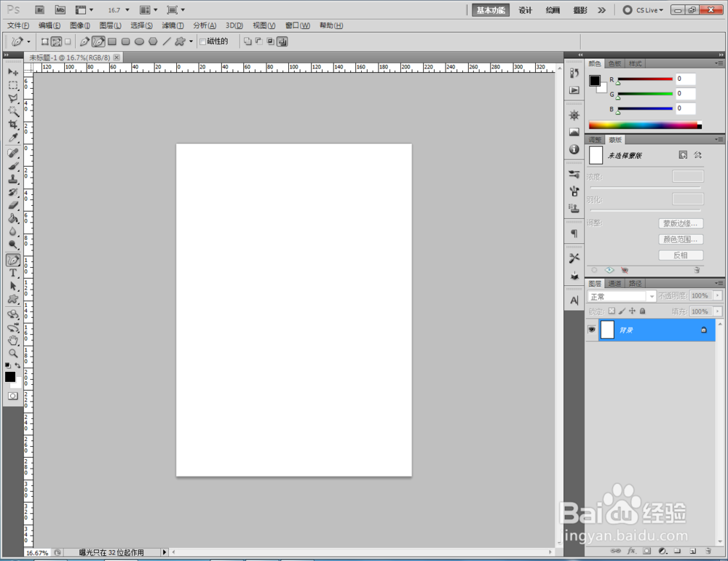Open the custom shape options arrow
Image resolution: width=728 pixels, height=561 pixels.
coord(191,41)
